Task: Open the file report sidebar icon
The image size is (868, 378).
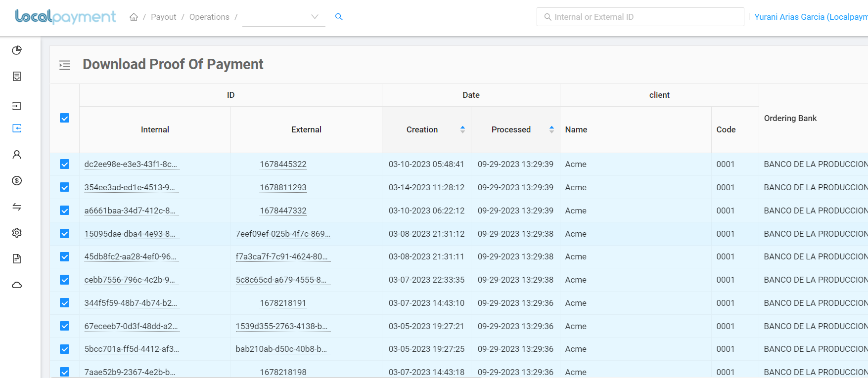Action: 17,259
